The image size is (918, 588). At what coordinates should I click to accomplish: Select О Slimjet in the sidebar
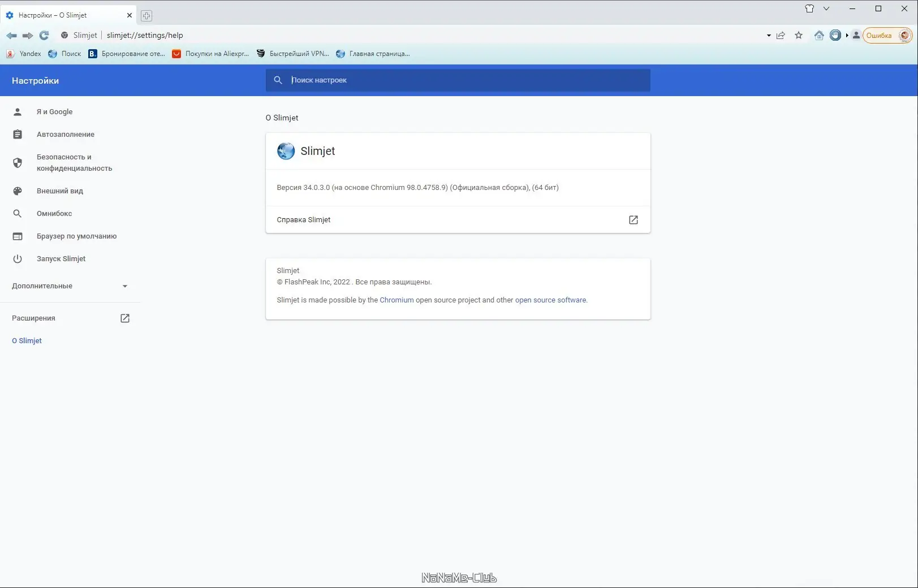coord(27,341)
